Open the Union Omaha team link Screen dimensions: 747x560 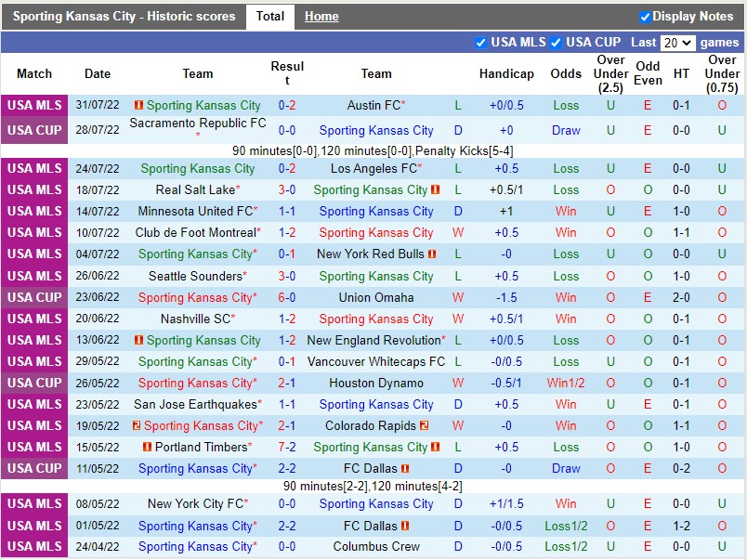[x=376, y=297]
